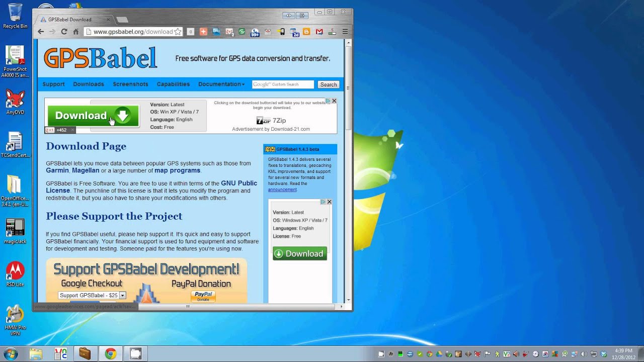Open the Support menu item
644x362 pixels.
pyautogui.click(x=53, y=84)
